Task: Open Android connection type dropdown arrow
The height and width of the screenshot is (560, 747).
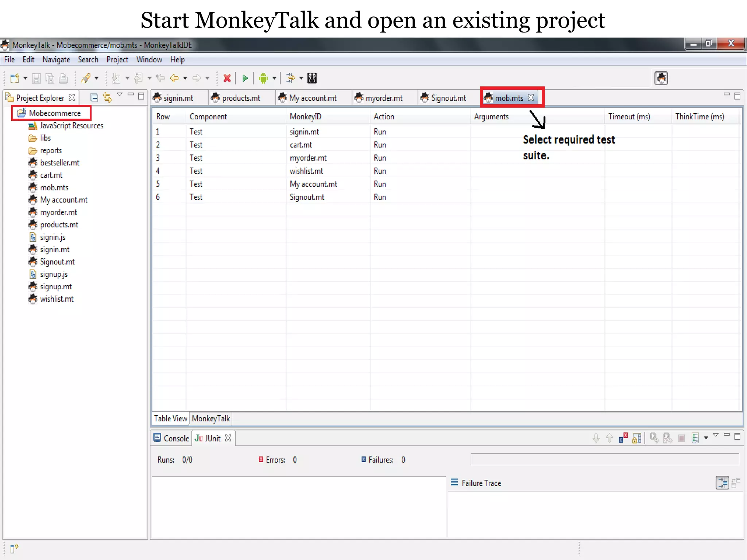Action: tap(274, 78)
